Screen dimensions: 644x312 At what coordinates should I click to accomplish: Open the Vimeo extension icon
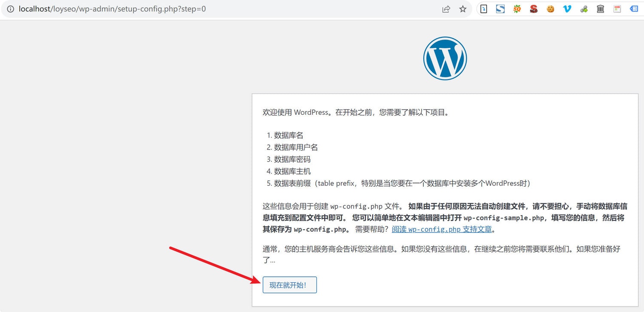[567, 9]
